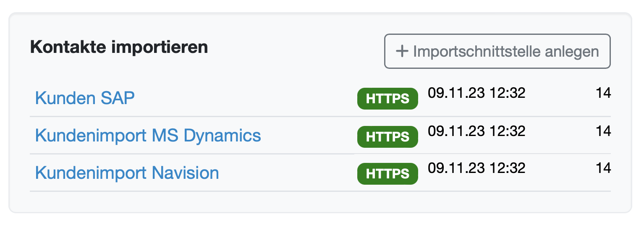This screenshot has height=225, width=644.
Task: Open the Kundenimport Navision link
Action: pos(127,173)
